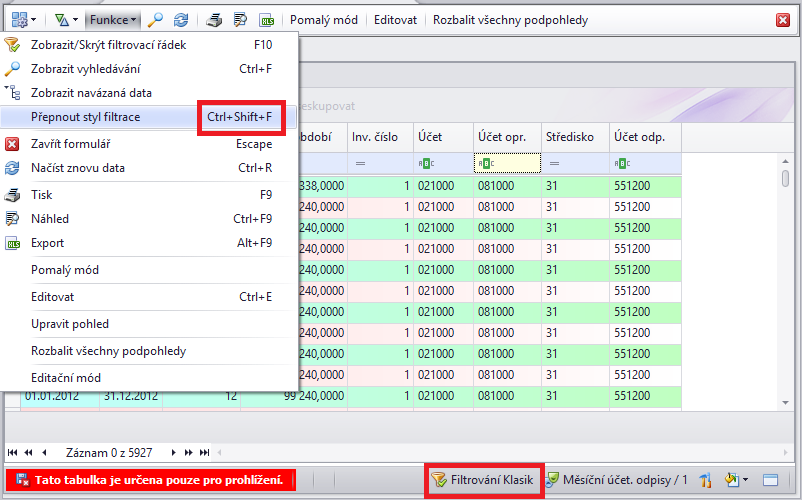Click the sort order status bar icon

(706, 480)
